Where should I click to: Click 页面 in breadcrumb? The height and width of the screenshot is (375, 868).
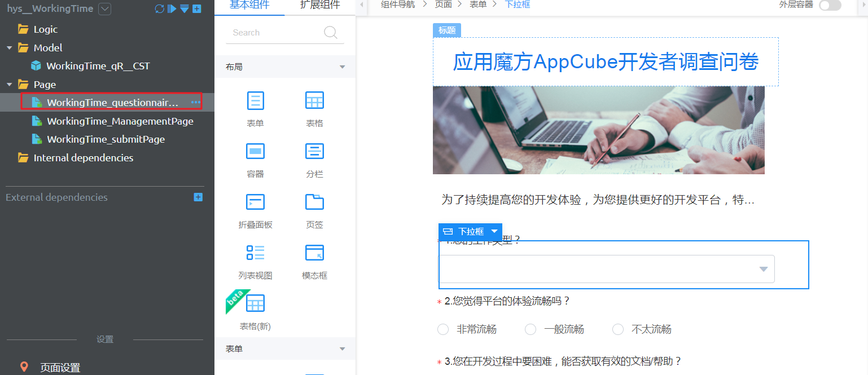(x=443, y=5)
